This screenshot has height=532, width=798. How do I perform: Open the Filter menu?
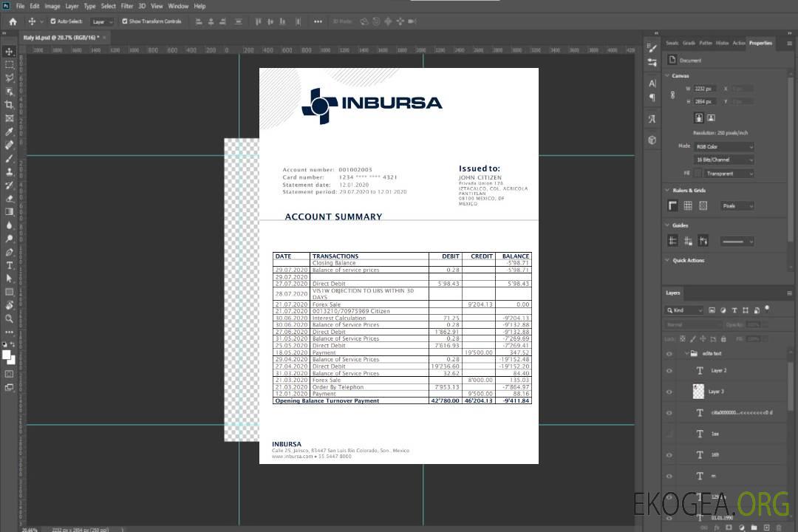(127, 6)
